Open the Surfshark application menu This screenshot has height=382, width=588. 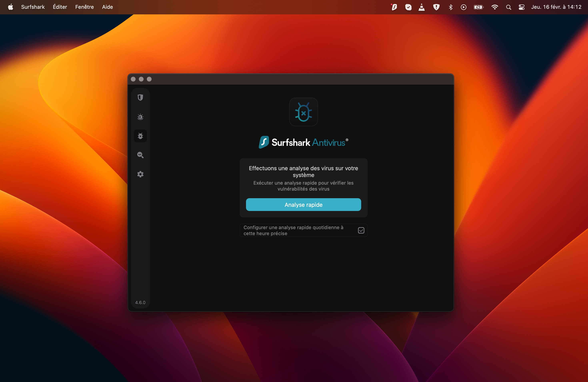tap(33, 7)
